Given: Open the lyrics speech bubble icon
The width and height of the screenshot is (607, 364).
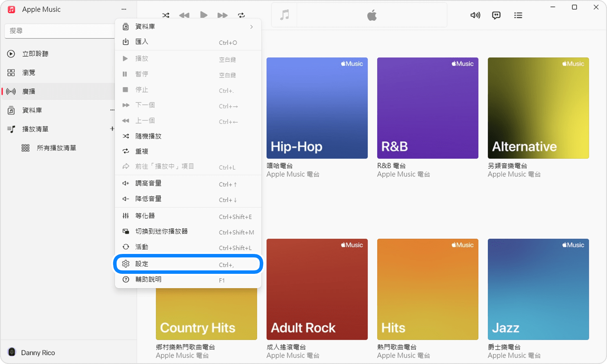Looking at the screenshot, I should (496, 15).
